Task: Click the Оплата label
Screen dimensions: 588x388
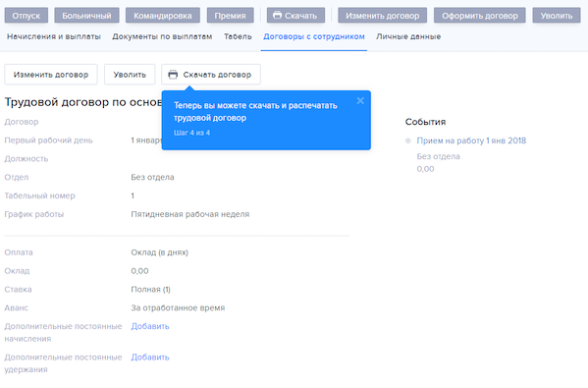Action: point(19,252)
